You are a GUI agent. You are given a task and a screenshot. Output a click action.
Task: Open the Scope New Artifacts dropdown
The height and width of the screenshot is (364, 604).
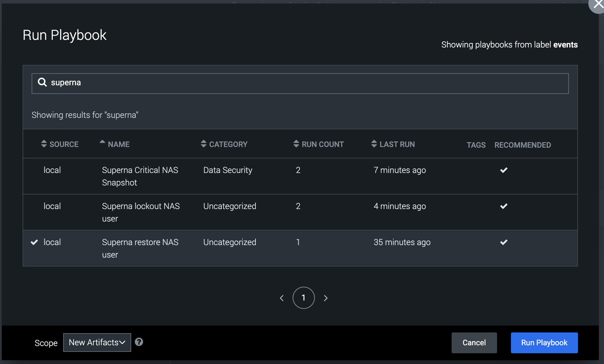(x=97, y=343)
